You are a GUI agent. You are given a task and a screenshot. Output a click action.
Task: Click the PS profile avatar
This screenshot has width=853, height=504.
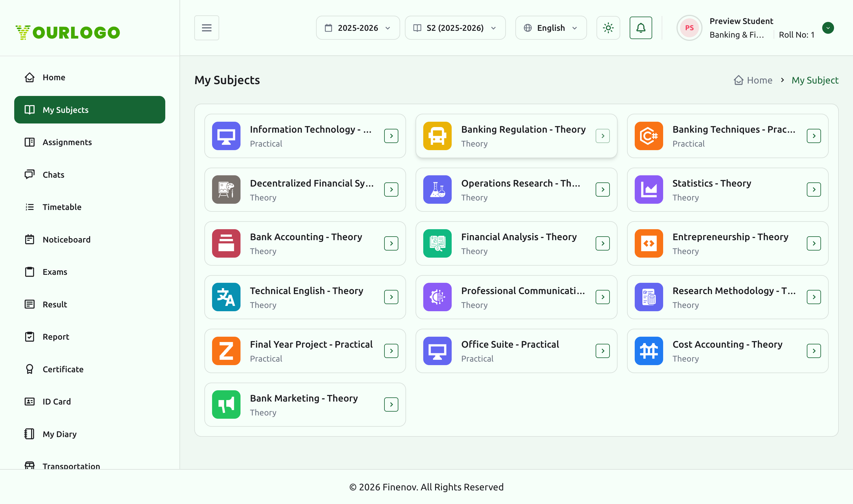(689, 28)
